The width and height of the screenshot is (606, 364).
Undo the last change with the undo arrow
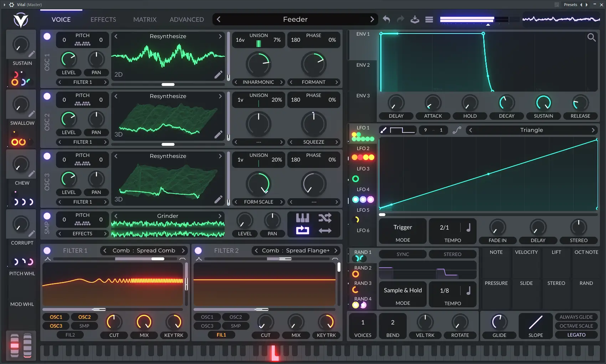pyautogui.click(x=386, y=19)
